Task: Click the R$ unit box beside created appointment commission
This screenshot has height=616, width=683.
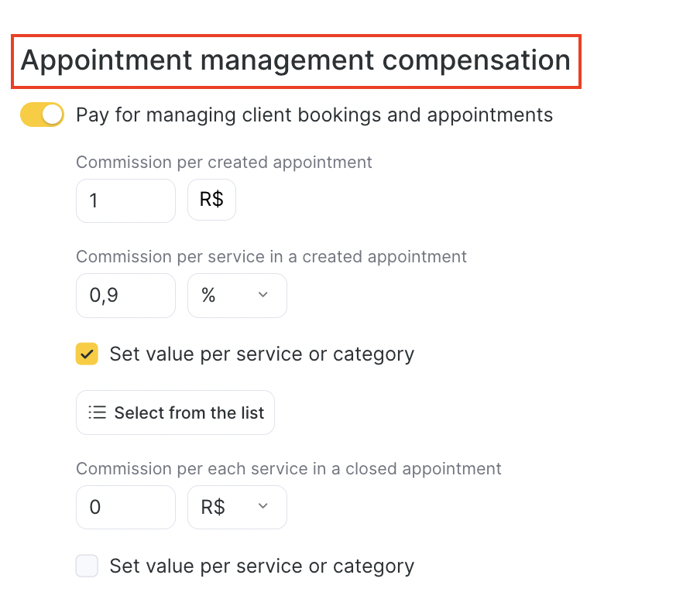Action: (x=211, y=200)
